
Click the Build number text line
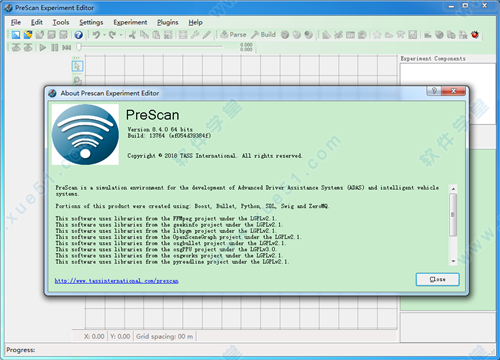point(169,136)
